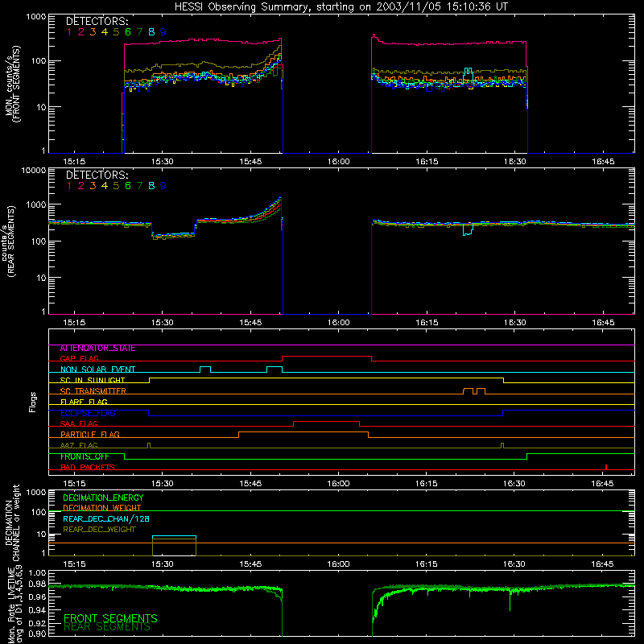Click REAR SEGMENTS legend in livetime panel

[107, 628]
